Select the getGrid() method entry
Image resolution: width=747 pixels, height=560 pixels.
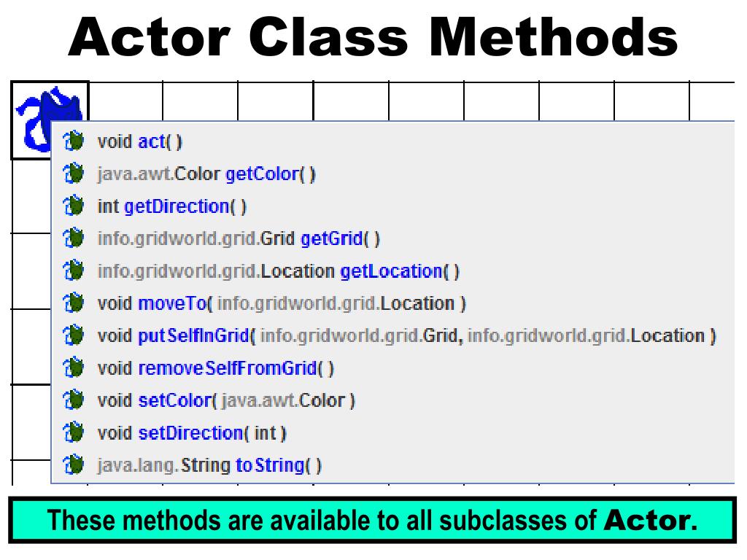point(393,238)
